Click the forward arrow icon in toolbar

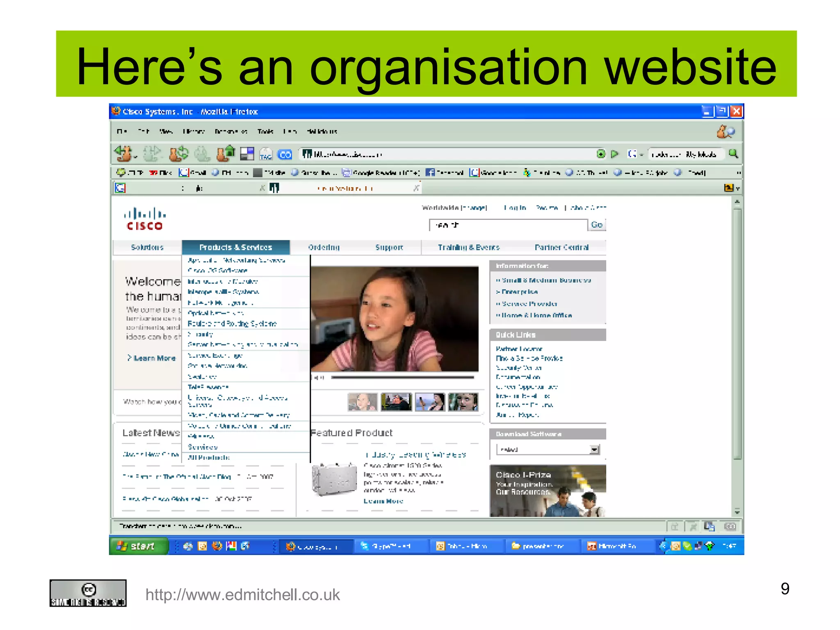pyautogui.click(x=152, y=154)
